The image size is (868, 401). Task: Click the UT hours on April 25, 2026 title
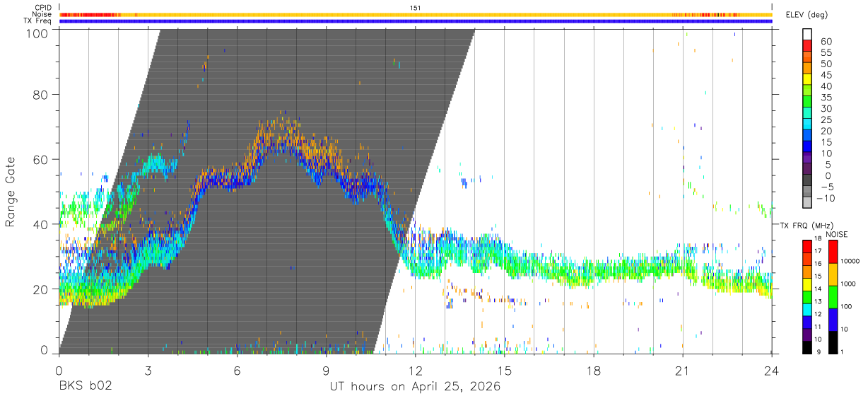pos(415,387)
